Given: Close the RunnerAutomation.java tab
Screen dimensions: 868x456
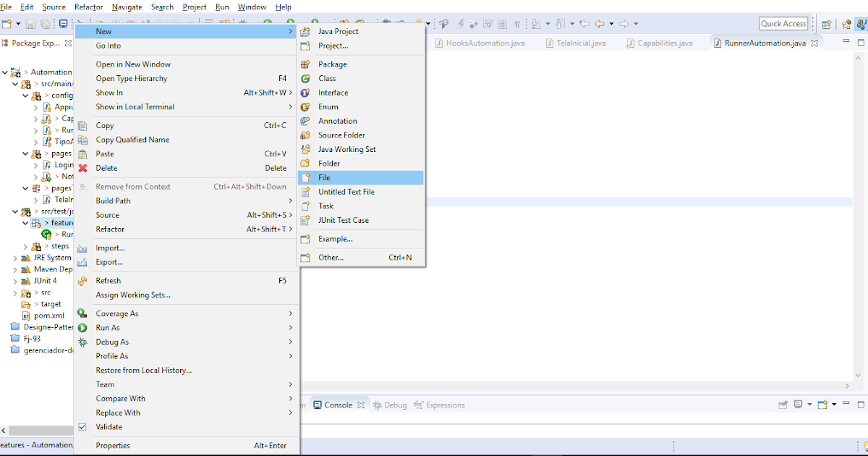Looking at the screenshot, I should coord(814,43).
